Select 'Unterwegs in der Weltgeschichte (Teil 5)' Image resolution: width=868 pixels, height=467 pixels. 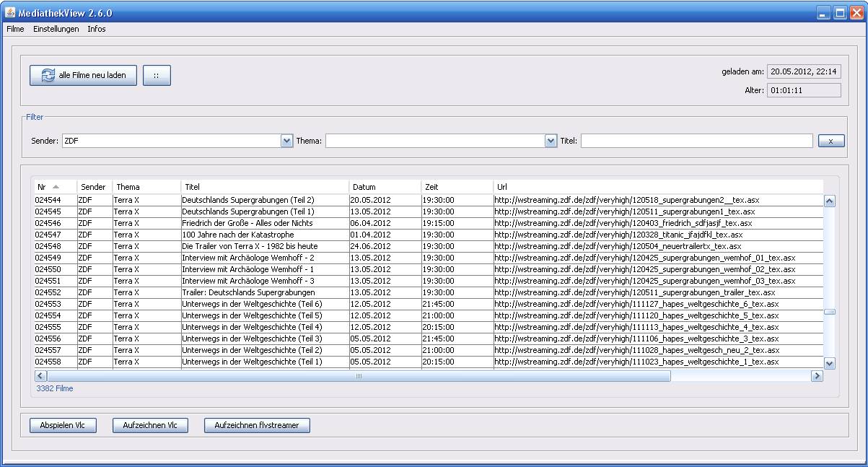coord(429,315)
